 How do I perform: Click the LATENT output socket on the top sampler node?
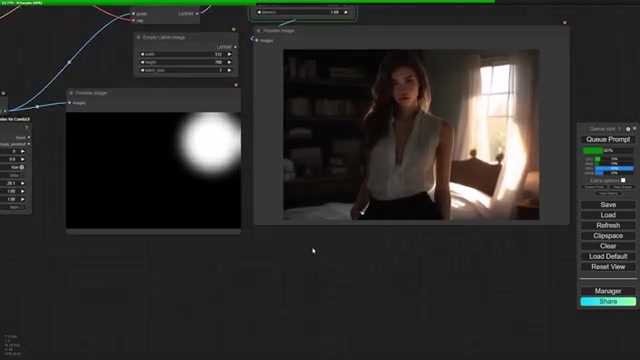[x=197, y=14]
